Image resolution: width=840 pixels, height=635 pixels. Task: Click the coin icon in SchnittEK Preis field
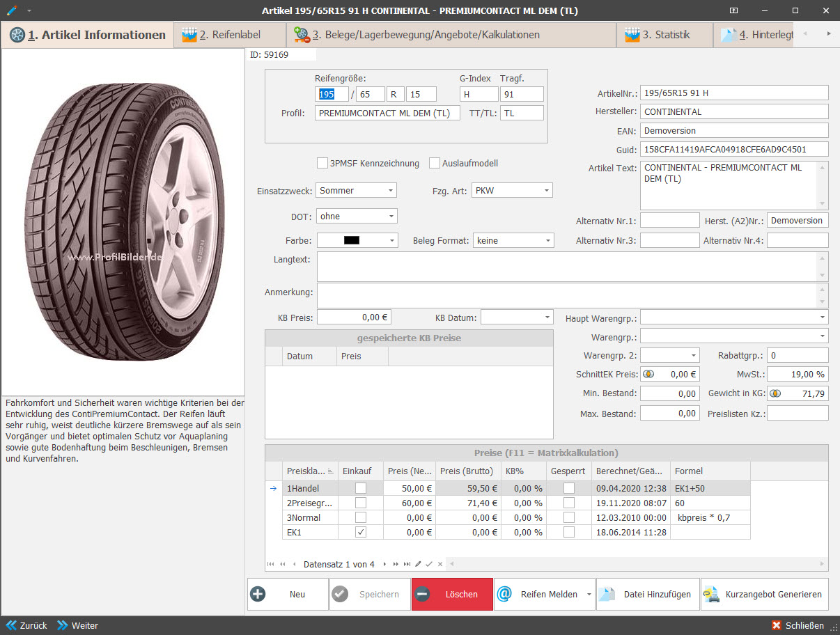point(648,374)
